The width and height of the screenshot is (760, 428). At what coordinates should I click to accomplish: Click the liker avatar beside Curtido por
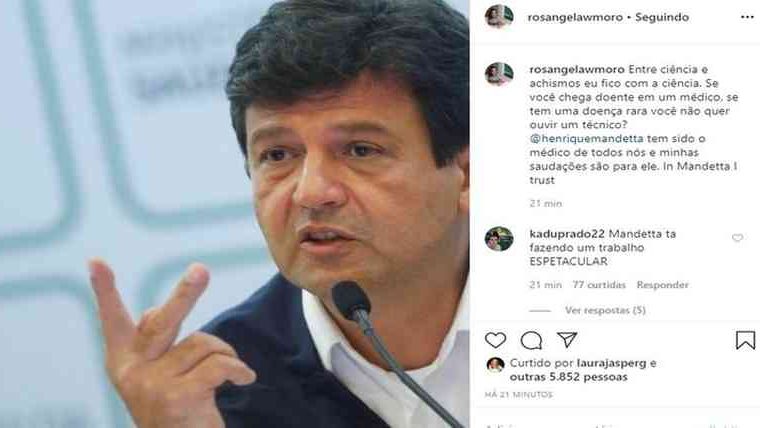[x=495, y=365]
